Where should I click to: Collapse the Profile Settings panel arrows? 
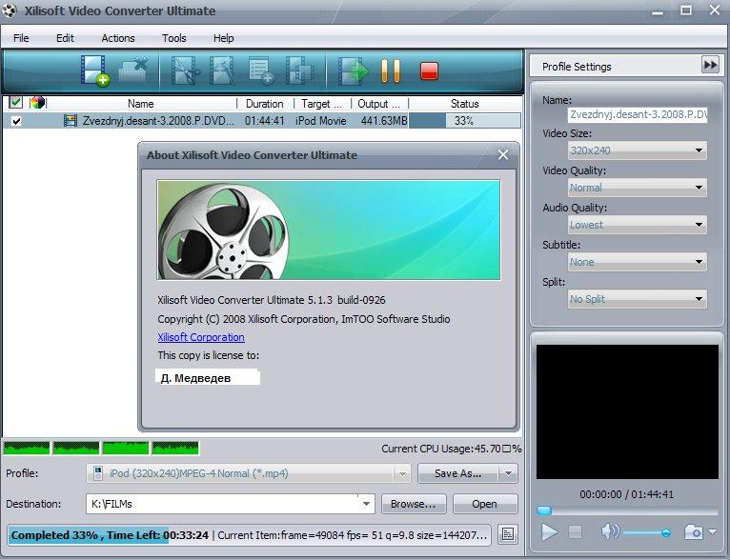710,65
